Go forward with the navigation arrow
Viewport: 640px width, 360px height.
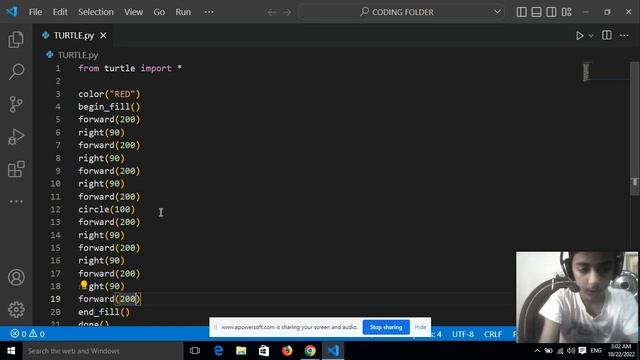(x=287, y=12)
